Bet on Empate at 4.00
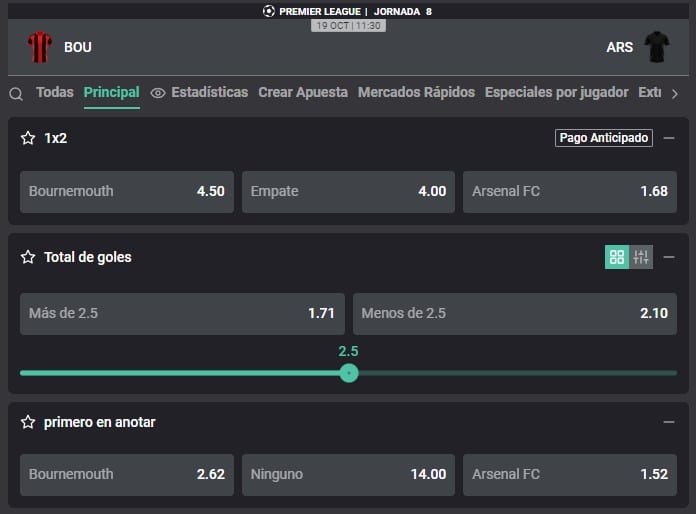The height and width of the screenshot is (514, 696). pyautogui.click(x=348, y=191)
